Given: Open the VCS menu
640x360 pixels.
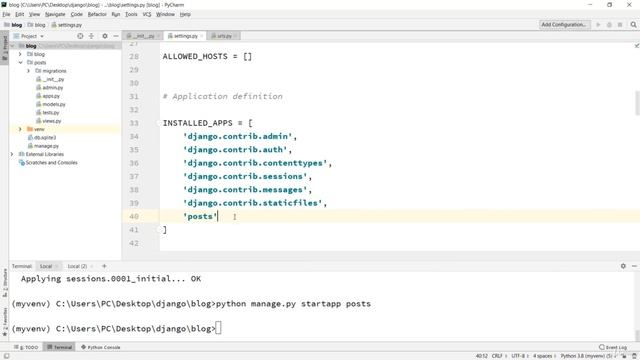Looking at the screenshot, I should click(147, 14).
